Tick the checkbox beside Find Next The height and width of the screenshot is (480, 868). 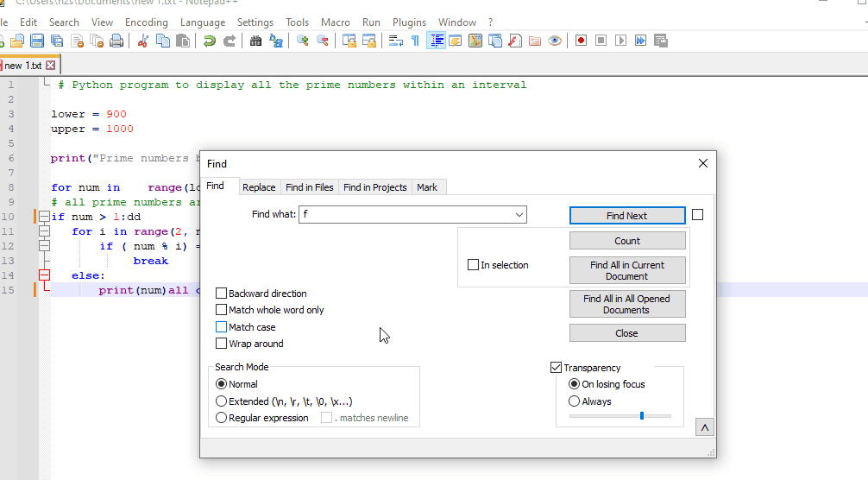(697, 215)
